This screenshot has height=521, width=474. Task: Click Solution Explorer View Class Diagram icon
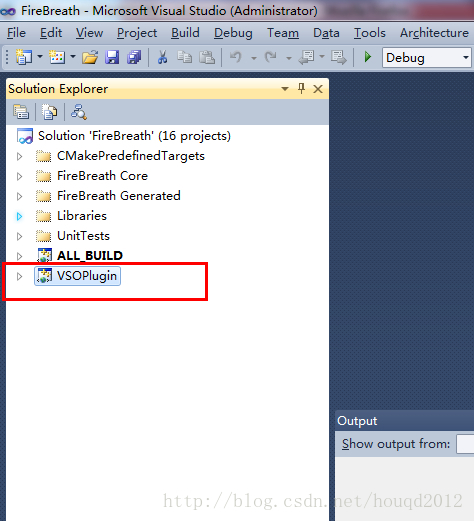(79, 112)
